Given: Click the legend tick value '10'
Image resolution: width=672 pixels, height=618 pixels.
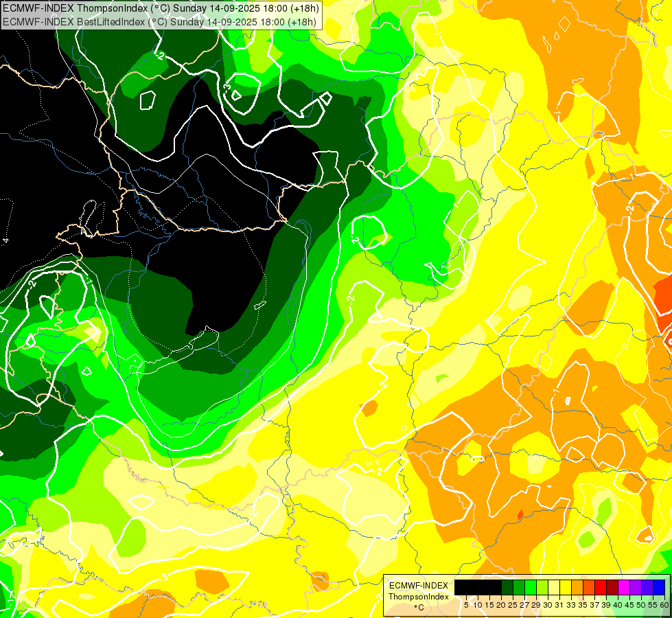Looking at the screenshot, I should (x=478, y=605).
